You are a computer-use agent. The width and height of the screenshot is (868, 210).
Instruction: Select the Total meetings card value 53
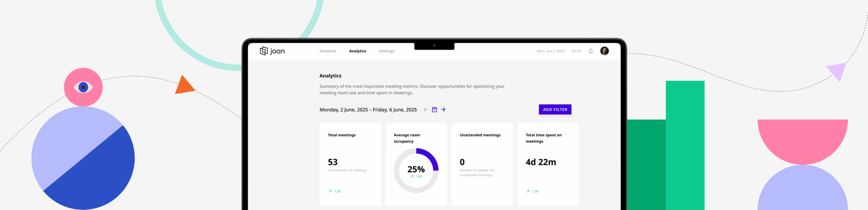click(x=333, y=162)
